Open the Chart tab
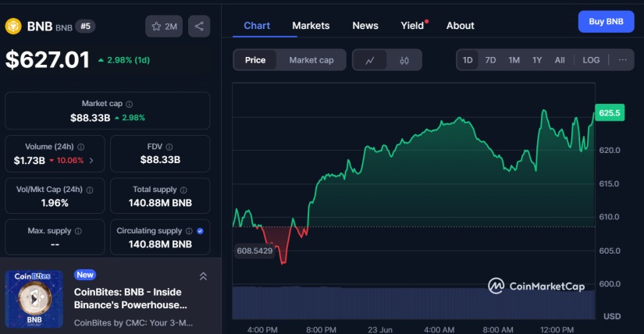 click(x=257, y=26)
